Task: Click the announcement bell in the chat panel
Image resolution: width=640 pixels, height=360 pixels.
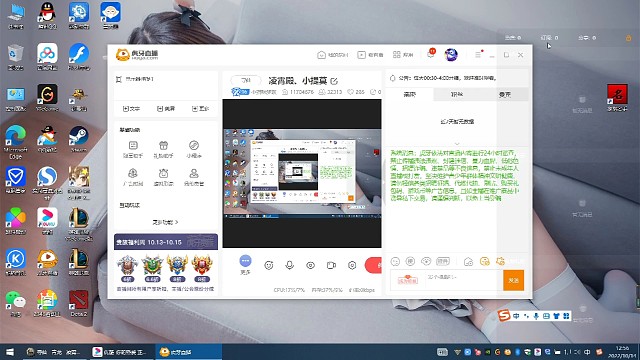Action: [393, 78]
